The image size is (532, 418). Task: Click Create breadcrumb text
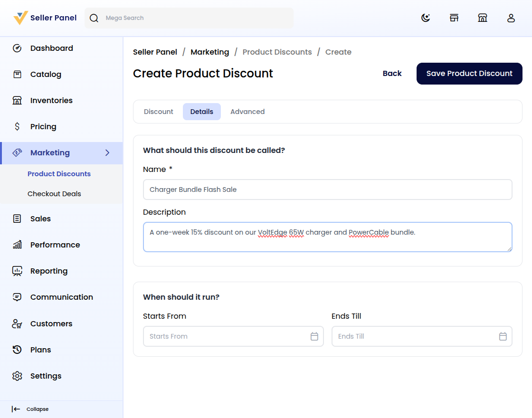[x=338, y=52]
